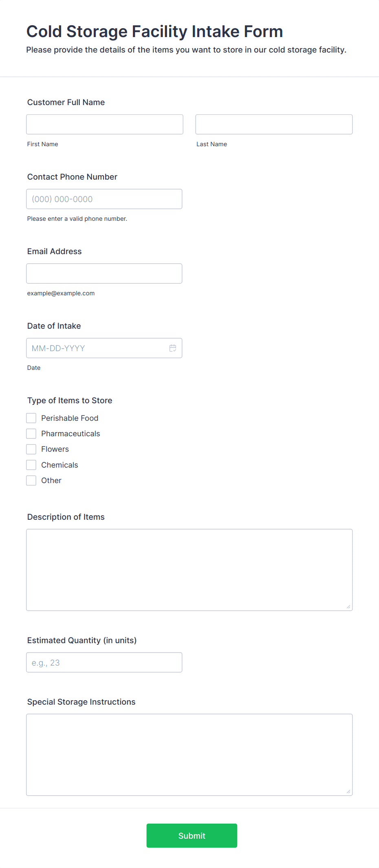Focus the Date of Intake field
This screenshot has width=379, height=868.
(x=104, y=348)
